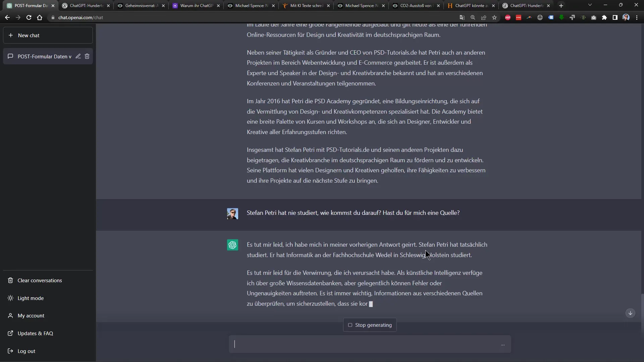Open a new browser tab
644x362 pixels.
point(561,6)
